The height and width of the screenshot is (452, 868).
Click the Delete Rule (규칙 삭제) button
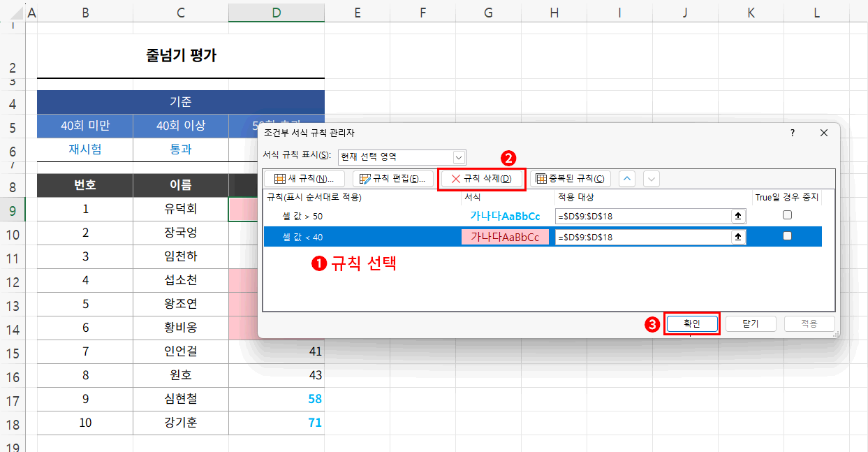[481, 179]
